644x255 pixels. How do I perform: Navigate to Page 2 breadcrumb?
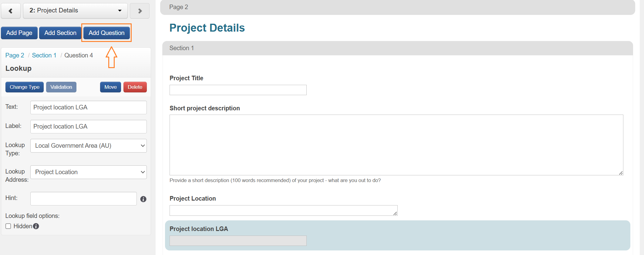click(15, 55)
